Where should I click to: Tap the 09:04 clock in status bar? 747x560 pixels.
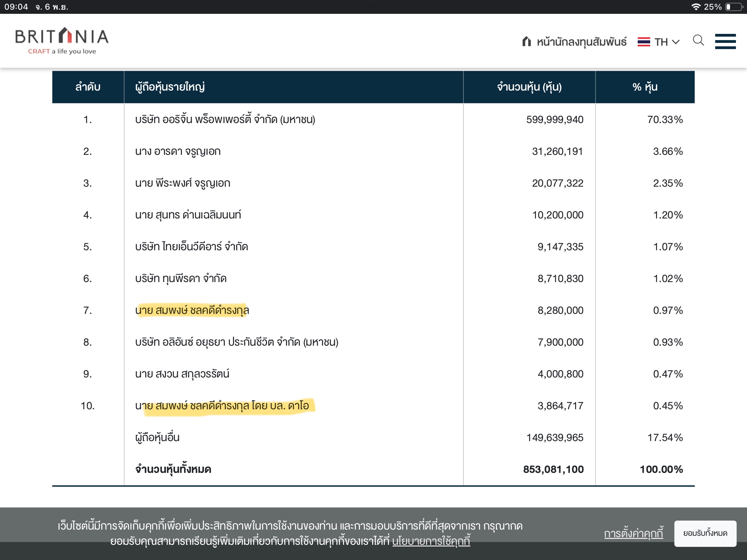(16, 7)
